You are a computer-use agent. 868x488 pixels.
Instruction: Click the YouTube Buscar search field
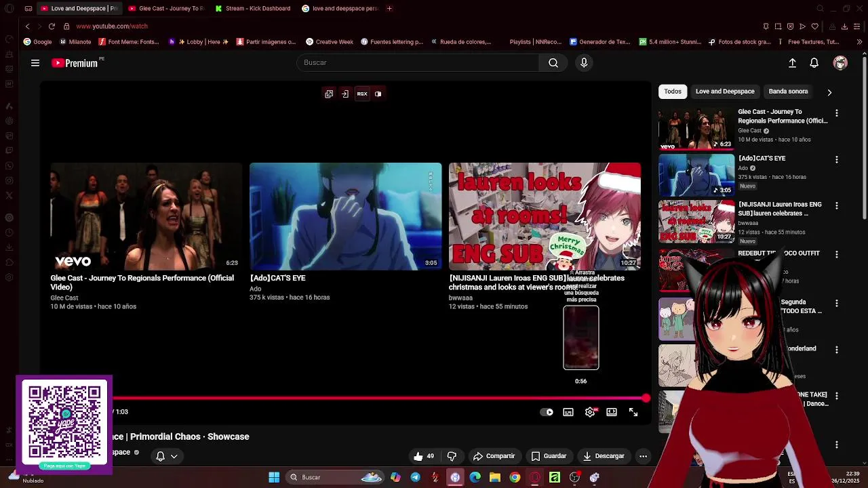tap(418, 63)
